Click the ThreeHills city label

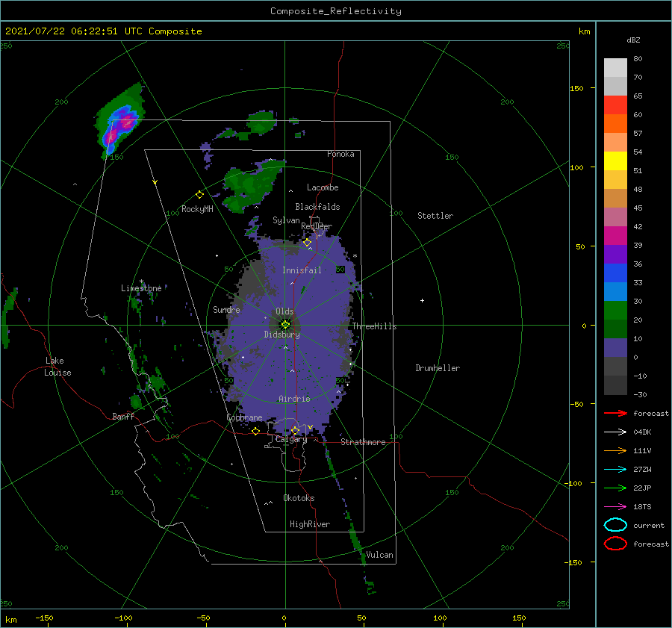(375, 326)
